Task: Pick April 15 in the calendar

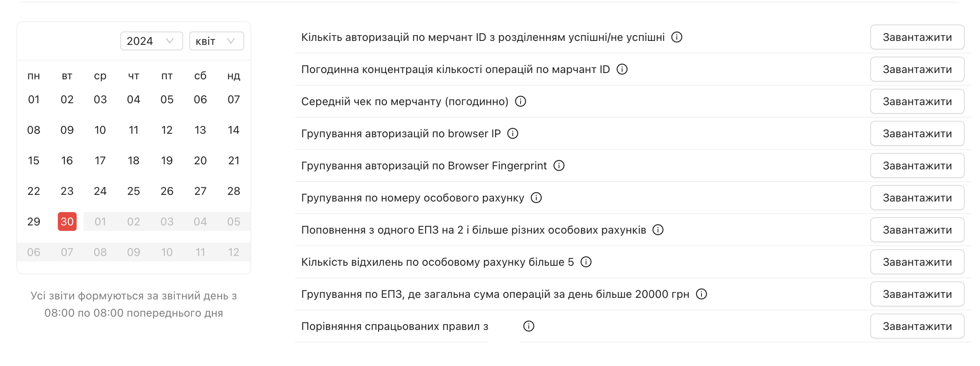Action: (x=34, y=160)
